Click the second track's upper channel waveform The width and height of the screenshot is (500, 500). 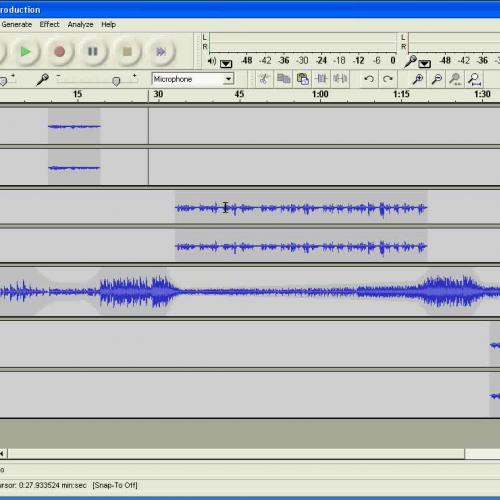tap(301, 208)
